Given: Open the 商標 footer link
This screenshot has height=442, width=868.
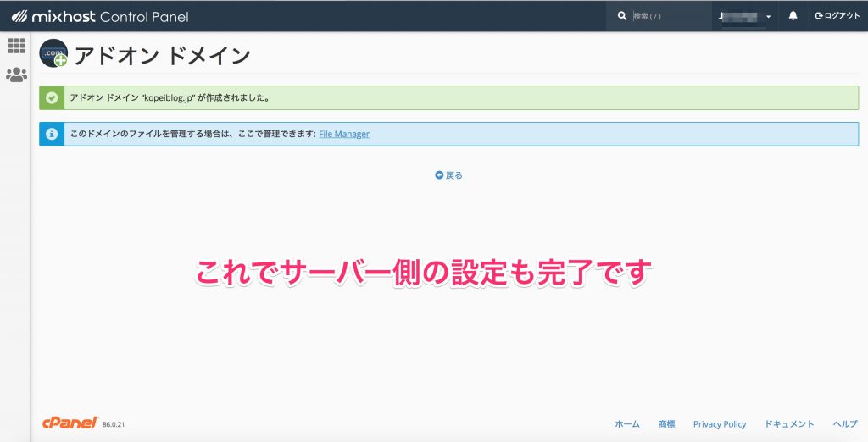Looking at the screenshot, I should pos(666,424).
